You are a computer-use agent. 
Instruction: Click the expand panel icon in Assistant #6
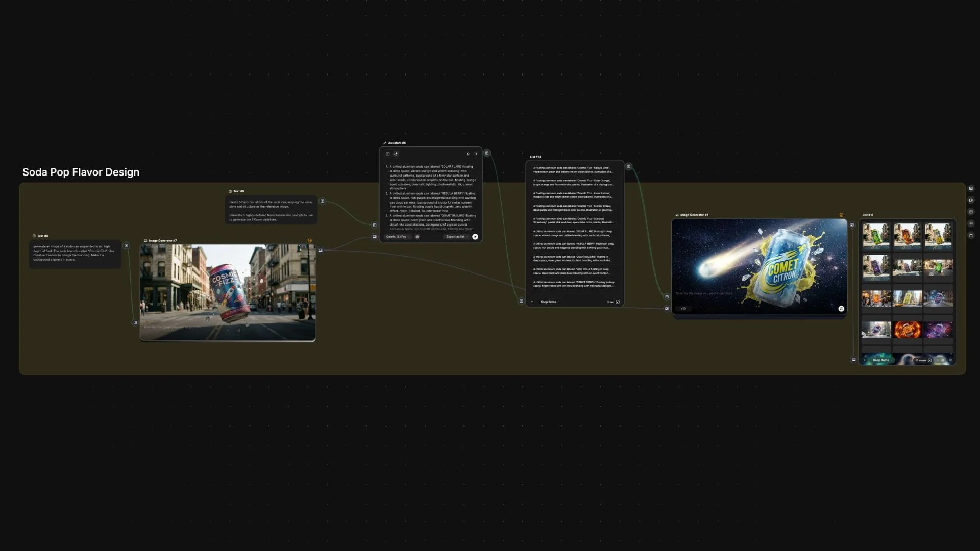point(475,154)
